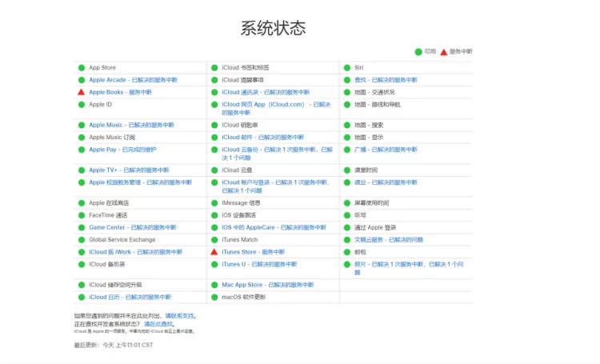
Task: Click the red triangle beside Apple Books
Action: (81, 92)
